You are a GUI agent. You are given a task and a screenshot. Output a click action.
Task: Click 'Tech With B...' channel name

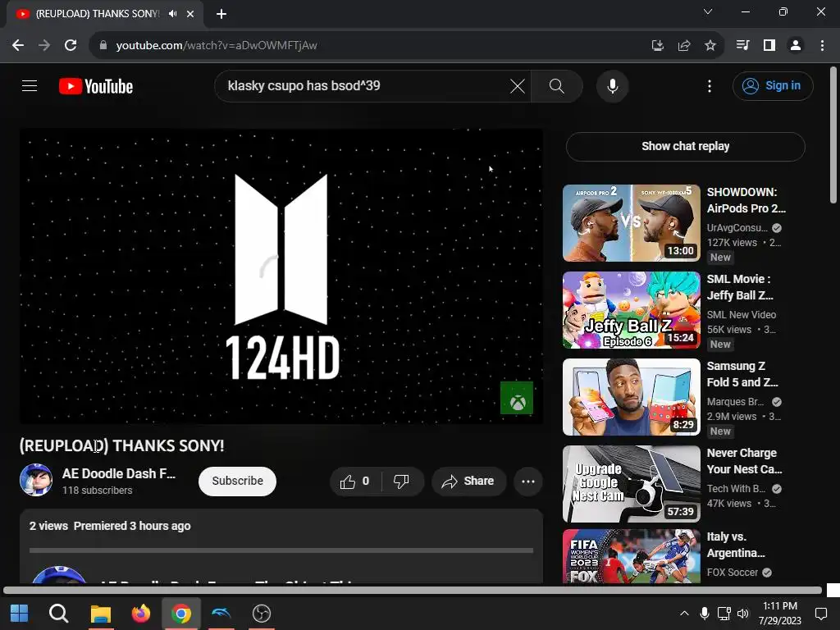tap(736, 489)
